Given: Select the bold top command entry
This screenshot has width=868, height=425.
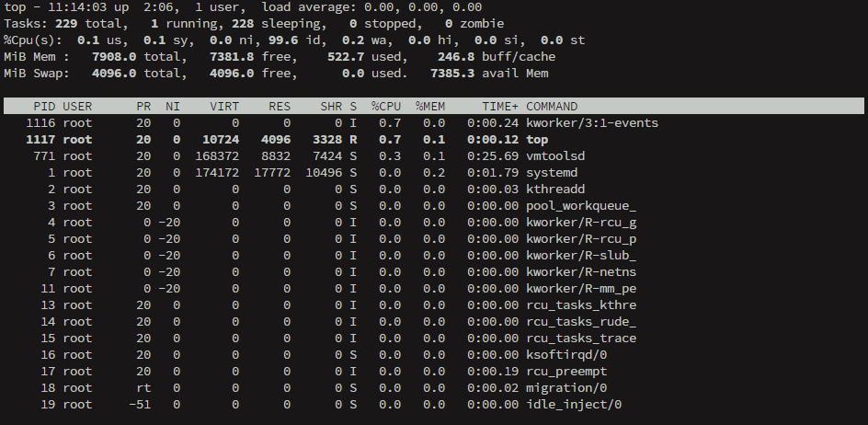Looking at the screenshot, I should coord(537,140).
